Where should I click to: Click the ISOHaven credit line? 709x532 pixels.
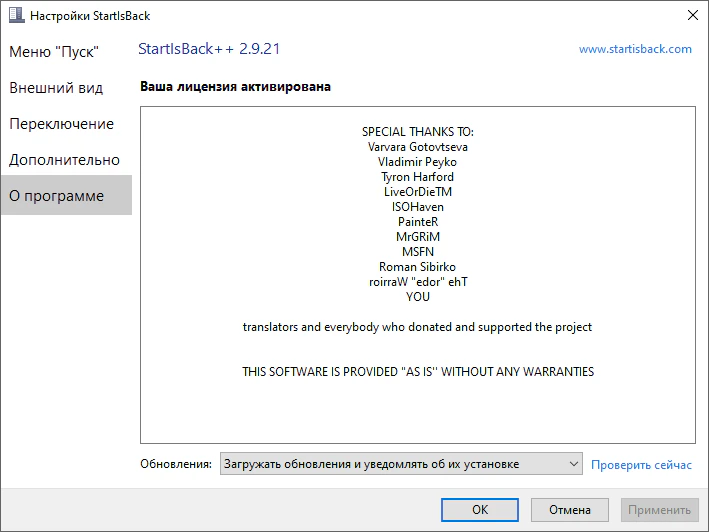(418, 207)
